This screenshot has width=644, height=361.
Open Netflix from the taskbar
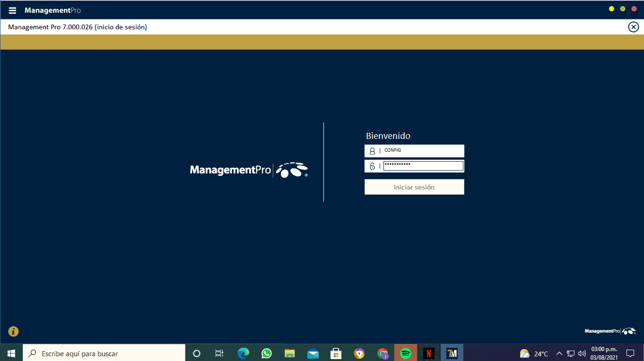428,353
